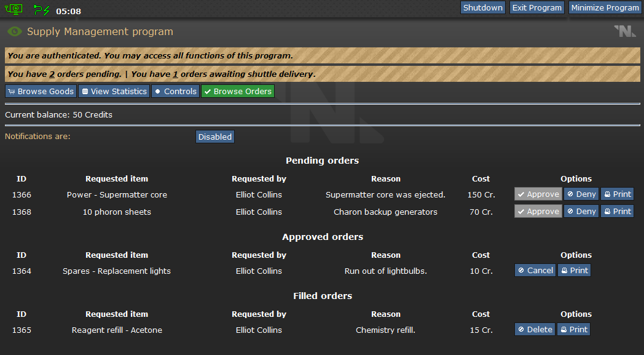Screen dimensions: 644x355
Task: Click the power status icon beside clock
Action: 42,10
